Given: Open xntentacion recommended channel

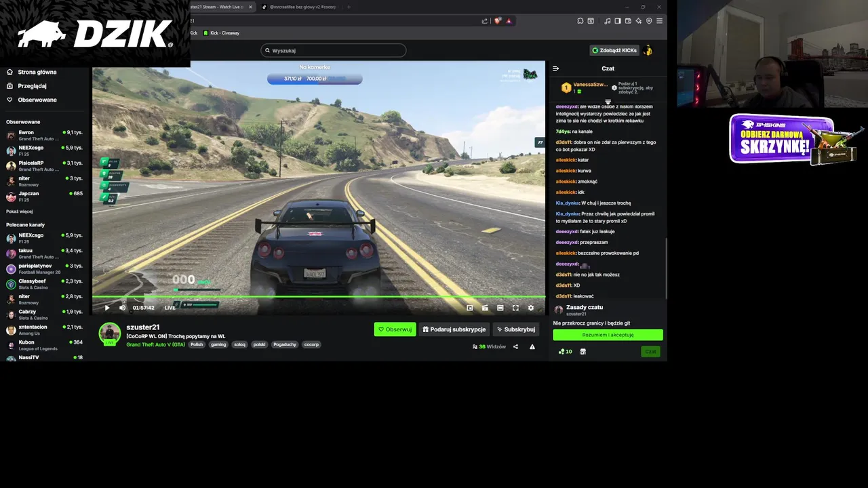Looking at the screenshot, I should (44, 329).
